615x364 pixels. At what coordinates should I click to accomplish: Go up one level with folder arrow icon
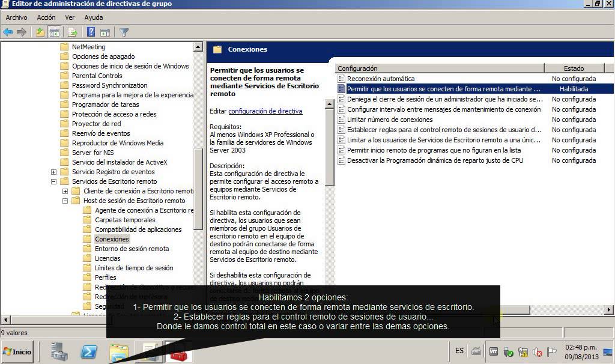pos(40,32)
